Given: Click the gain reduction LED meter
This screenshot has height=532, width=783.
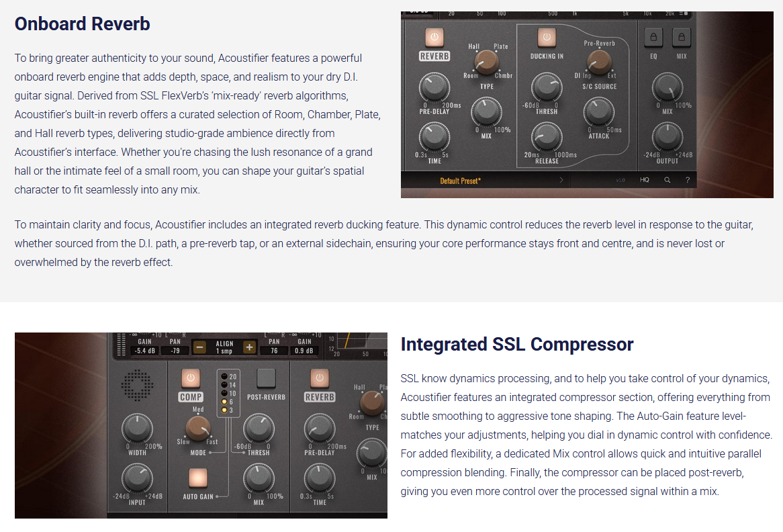Looking at the screenshot, I should [x=229, y=394].
